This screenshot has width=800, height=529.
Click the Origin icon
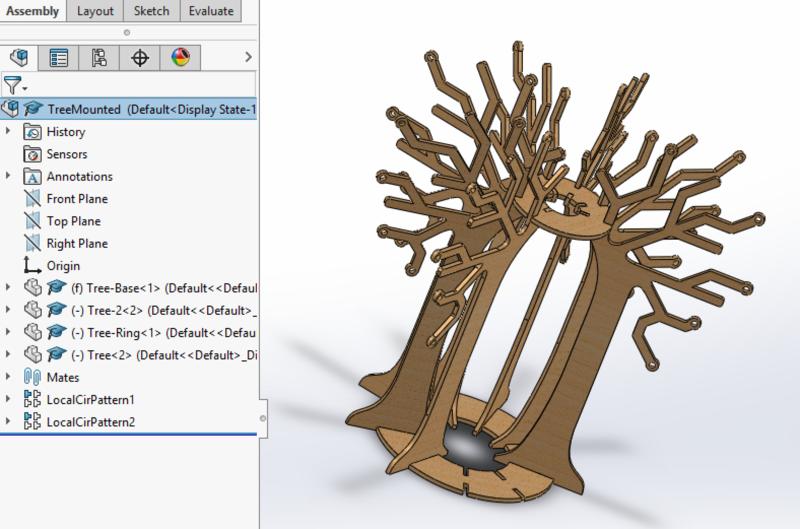pyautogui.click(x=32, y=265)
